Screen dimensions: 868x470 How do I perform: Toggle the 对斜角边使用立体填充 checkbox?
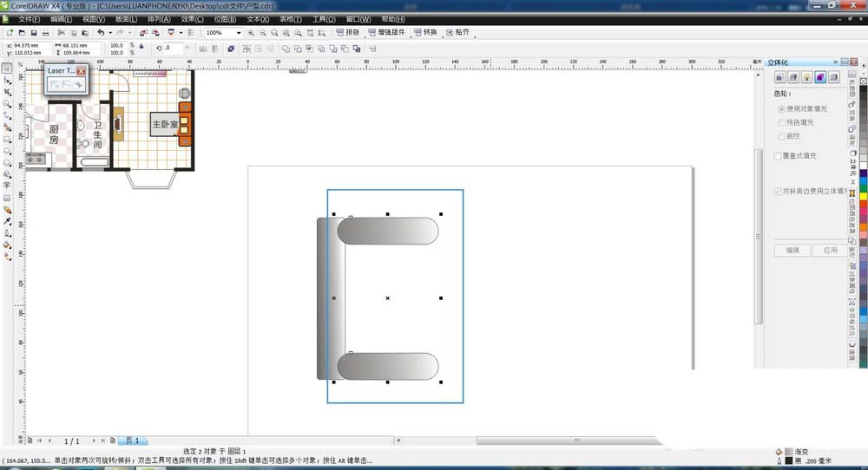(x=777, y=191)
